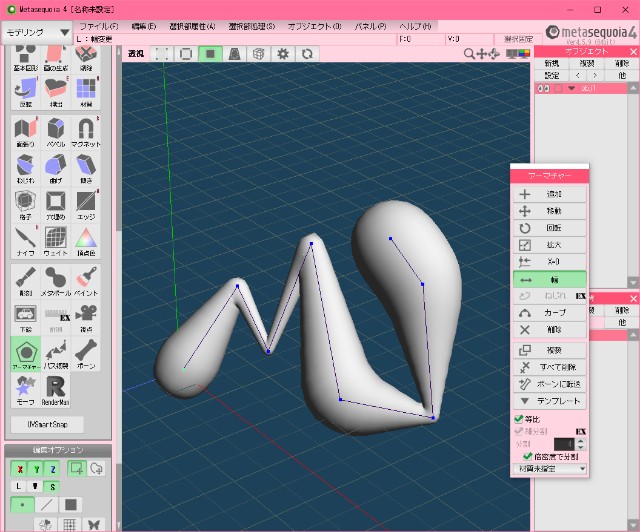
Task: Select the Create Face (面の生成) tool
Action: tap(56, 58)
